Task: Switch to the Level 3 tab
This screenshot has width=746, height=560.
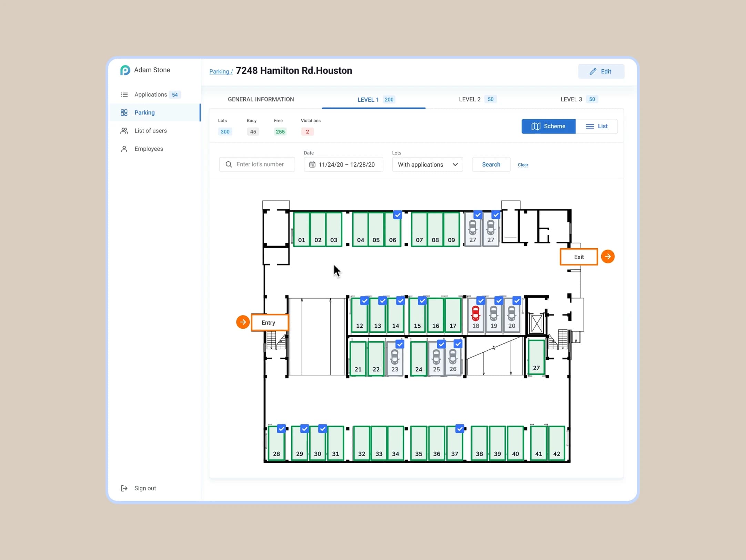Action: [579, 99]
